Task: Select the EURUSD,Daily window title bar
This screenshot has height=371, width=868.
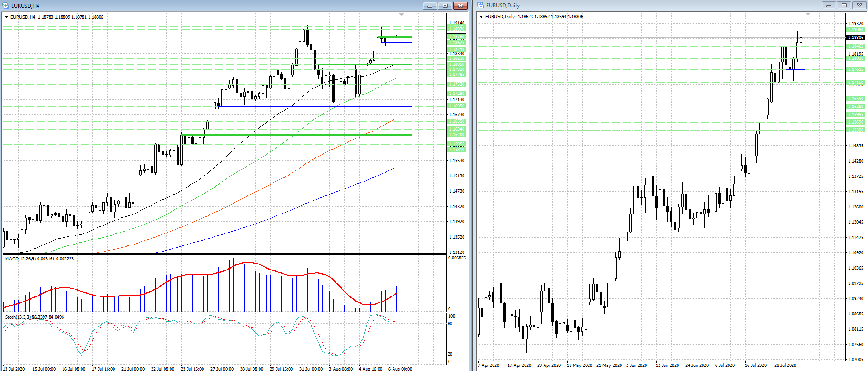Action: tap(649, 5)
